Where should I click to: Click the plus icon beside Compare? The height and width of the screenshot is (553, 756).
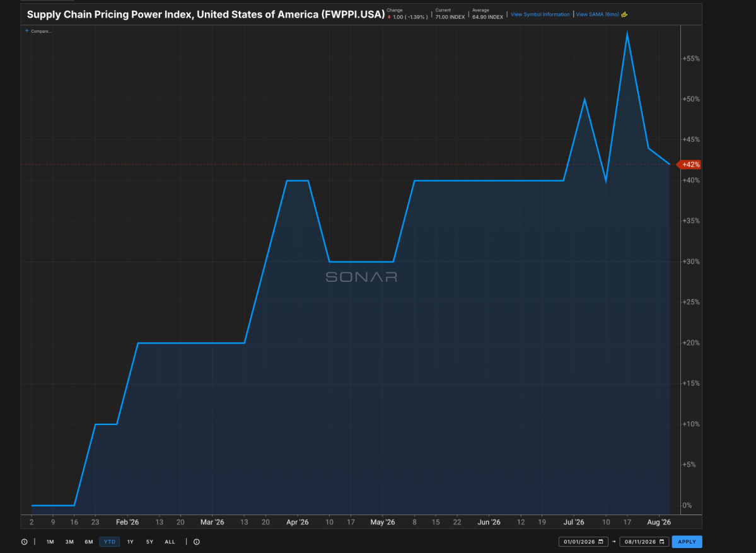tap(27, 31)
